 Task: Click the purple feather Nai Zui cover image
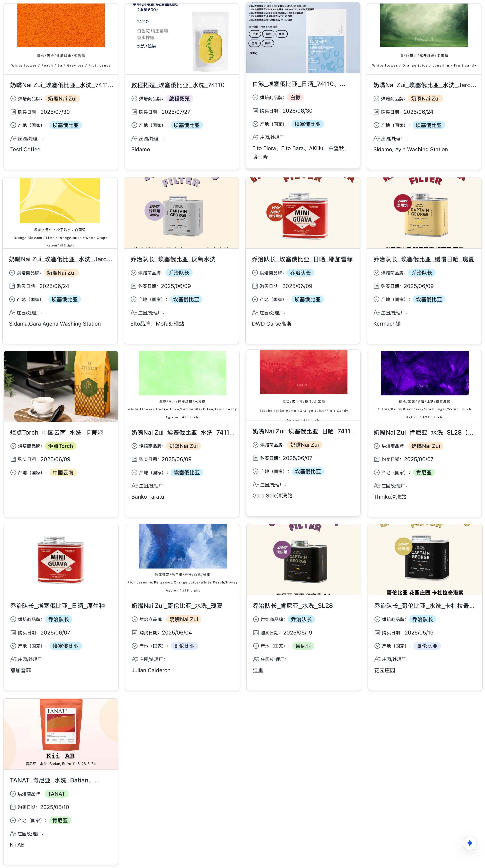pos(424,373)
